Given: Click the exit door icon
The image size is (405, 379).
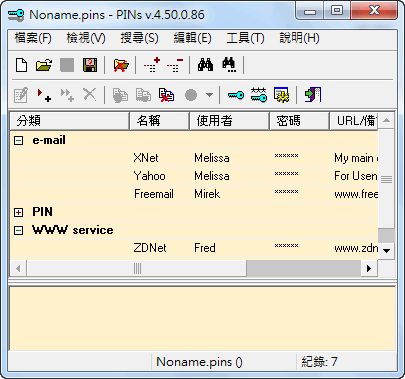Looking at the screenshot, I should [x=313, y=95].
